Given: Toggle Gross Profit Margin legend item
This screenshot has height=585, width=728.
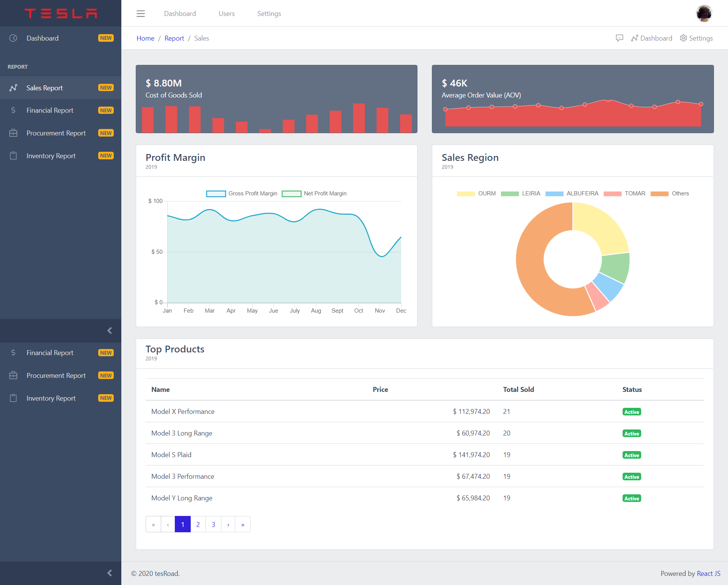Looking at the screenshot, I should (242, 193).
